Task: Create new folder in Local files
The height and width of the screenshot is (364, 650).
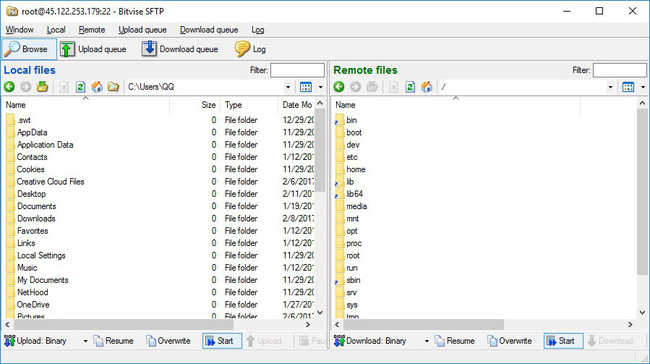Action: click(x=113, y=87)
